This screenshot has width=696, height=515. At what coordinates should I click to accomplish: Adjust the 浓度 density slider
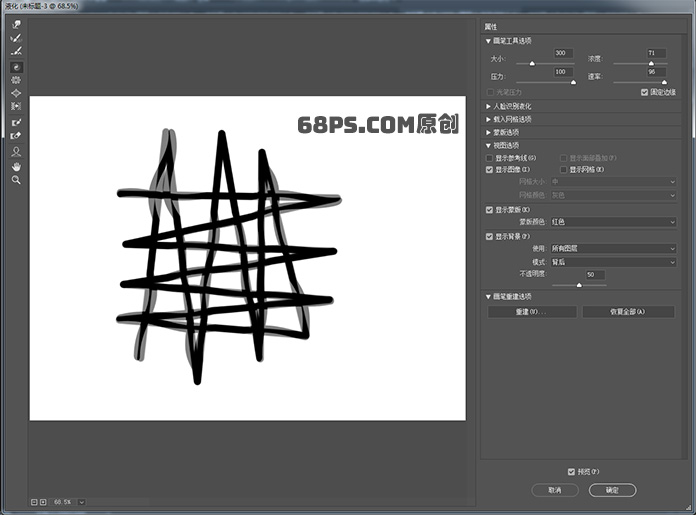pos(651,64)
